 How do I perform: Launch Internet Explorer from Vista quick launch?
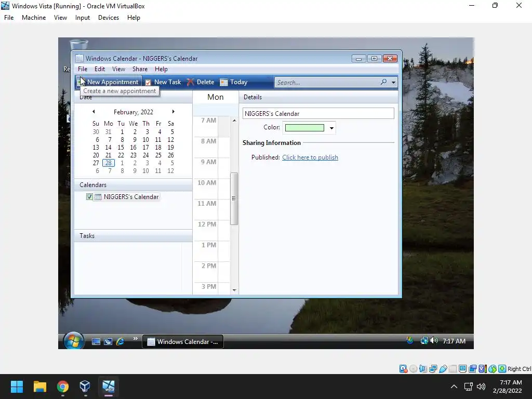click(120, 341)
